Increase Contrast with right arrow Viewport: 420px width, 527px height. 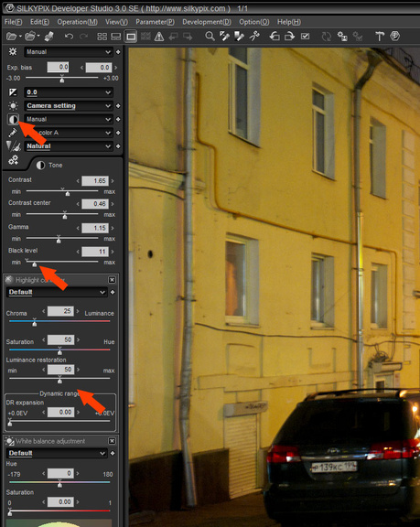113,181
